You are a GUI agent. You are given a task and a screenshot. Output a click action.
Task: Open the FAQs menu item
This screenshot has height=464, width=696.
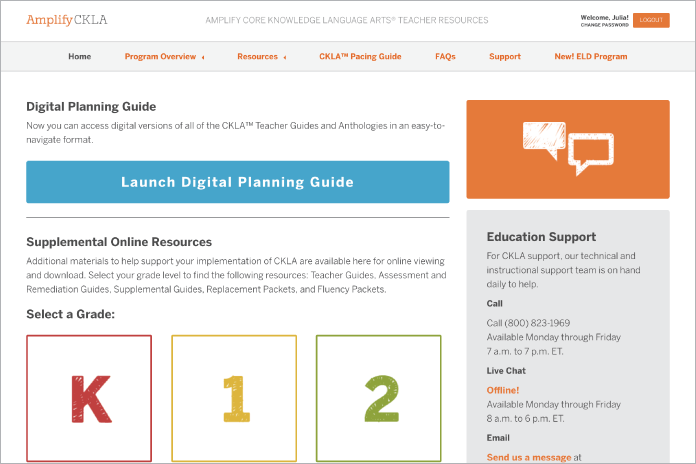click(445, 56)
